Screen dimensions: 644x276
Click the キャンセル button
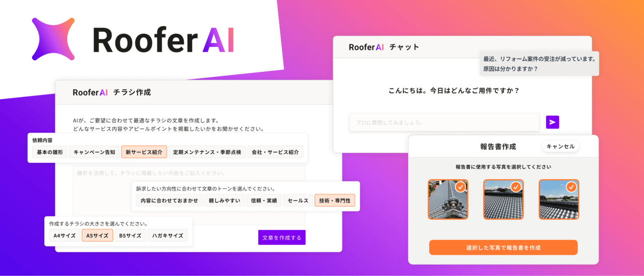pyautogui.click(x=560, y=146)
